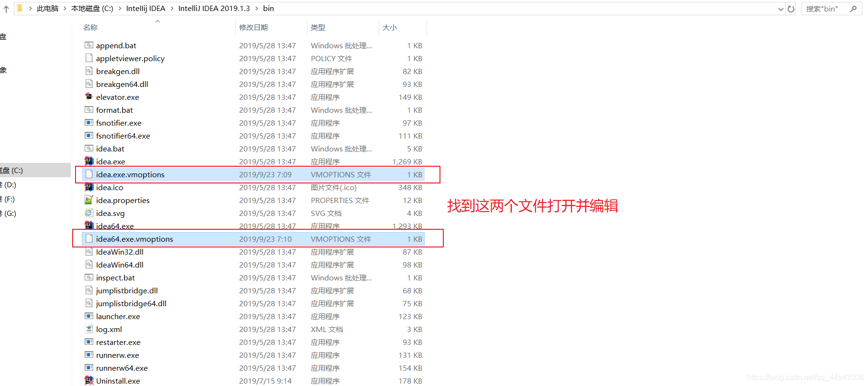Click date 2019/7/15 9:14 cell
This screenshot has height=386, width=868.
tap(265, 381)
